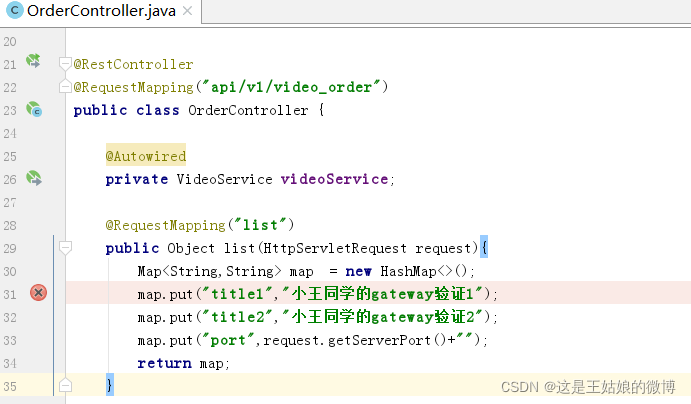The image size is (691, 404).
Task: Click the autowired dependency gutter icon at line 26
Action: point(33,178)
